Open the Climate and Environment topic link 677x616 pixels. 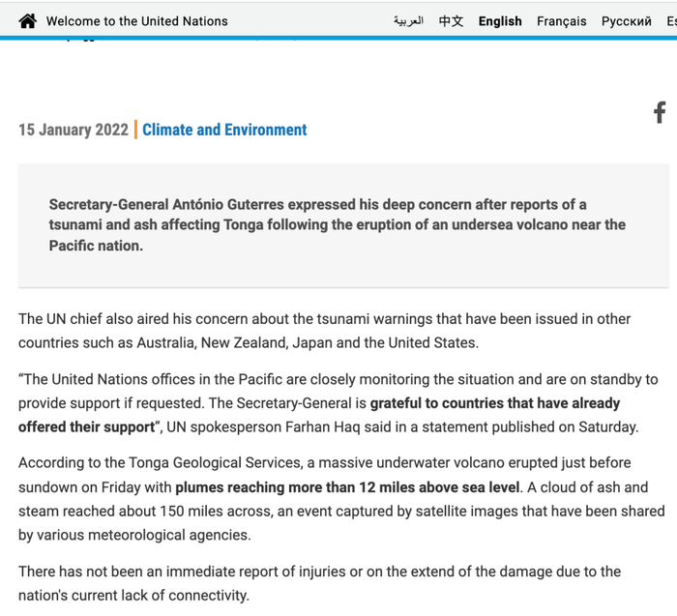(224, 130)
